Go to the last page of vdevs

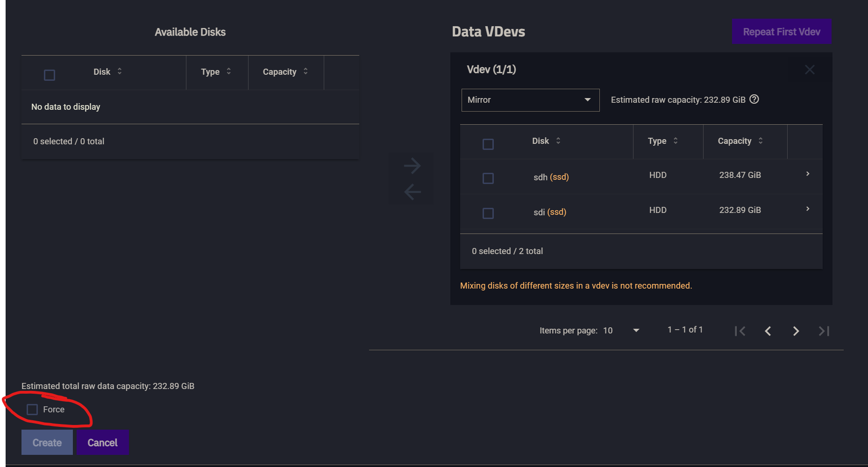click(824, 331)
